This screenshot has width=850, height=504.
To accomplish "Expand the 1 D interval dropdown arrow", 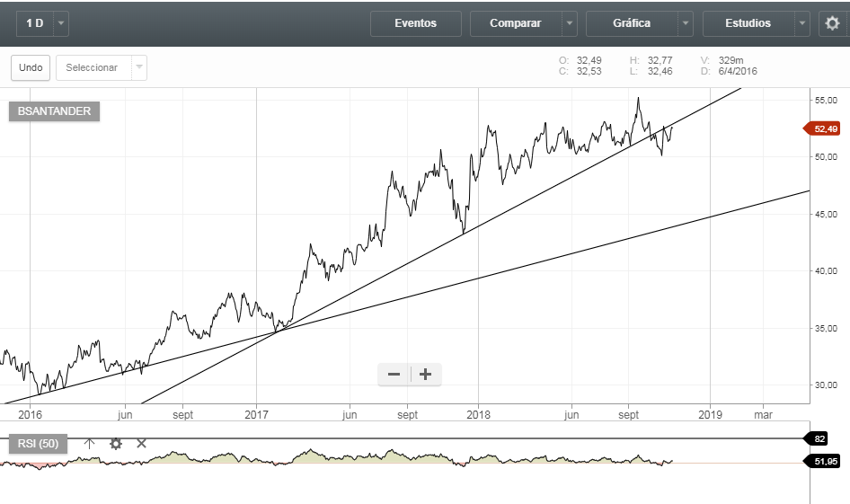I will click(60, 23).
